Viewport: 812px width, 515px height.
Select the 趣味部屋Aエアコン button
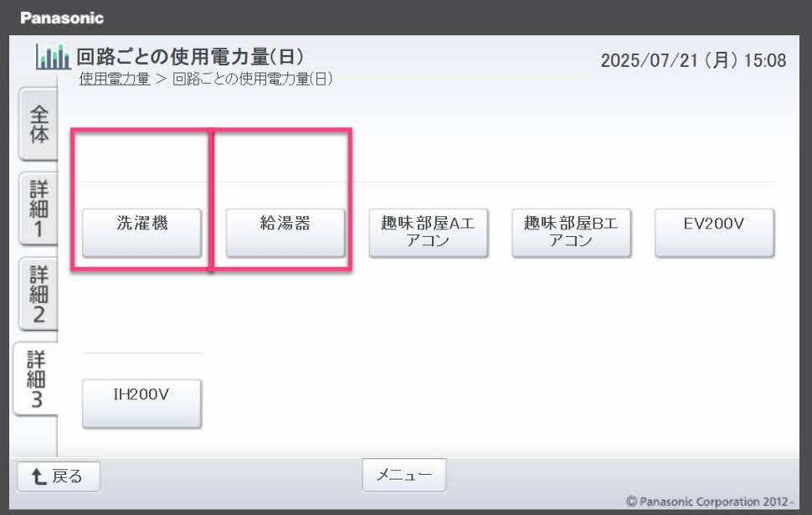point(429,233)
